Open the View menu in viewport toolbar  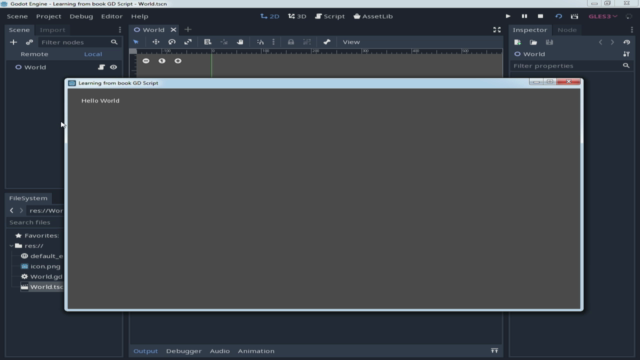click(351, 42)
